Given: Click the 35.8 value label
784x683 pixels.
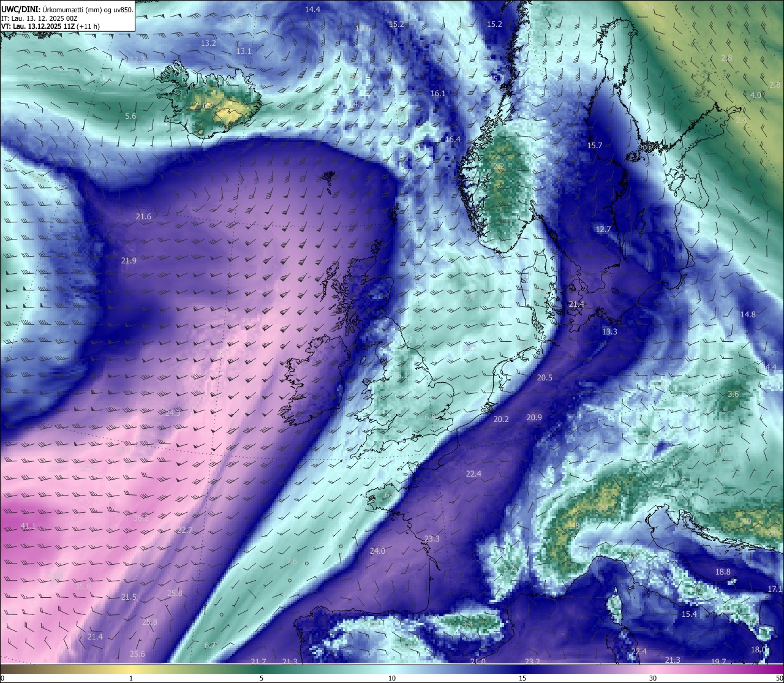Looking at the screenshot, I should [83, 586].
